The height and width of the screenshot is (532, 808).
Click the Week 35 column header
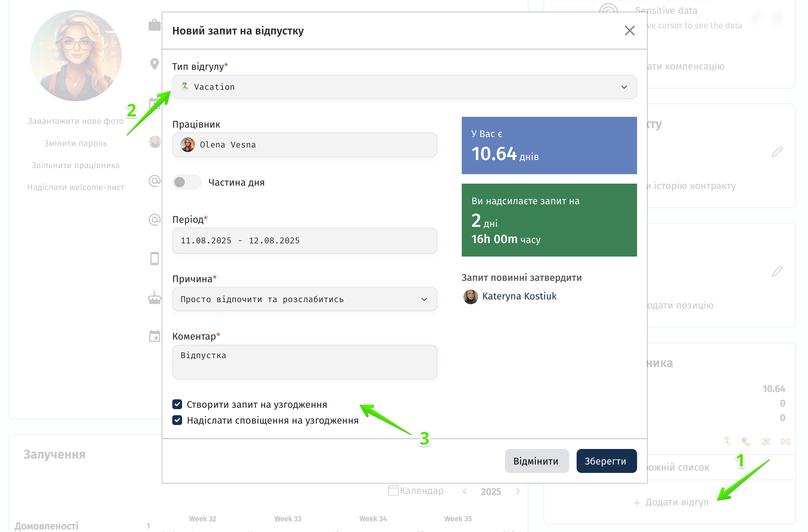[x=458, y=519]
